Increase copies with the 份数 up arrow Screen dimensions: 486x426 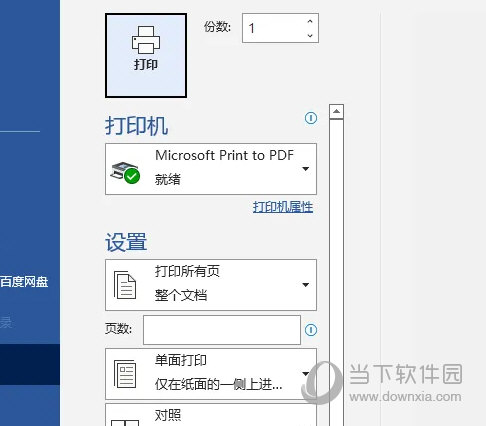(310, 21)
